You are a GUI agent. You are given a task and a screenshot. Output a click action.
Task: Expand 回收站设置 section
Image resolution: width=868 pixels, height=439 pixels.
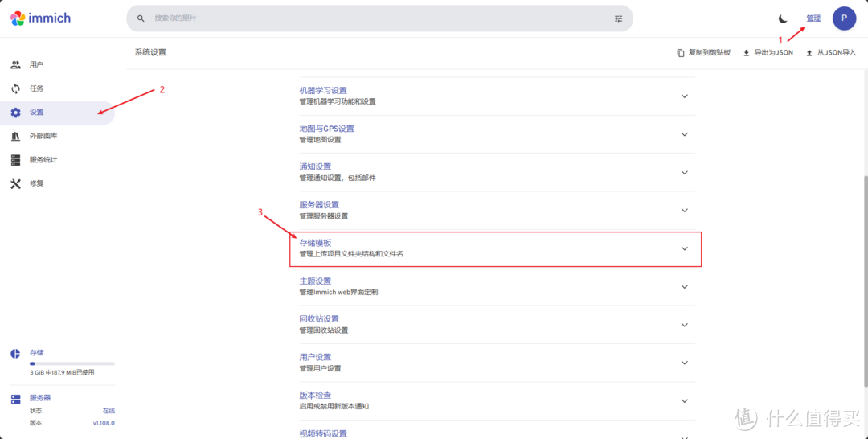[495, 324]
